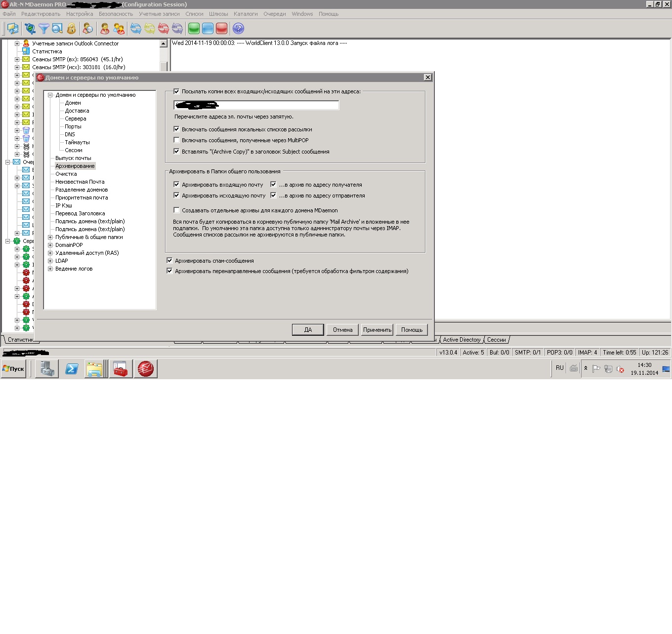Select 'Очистка' in the dialog tree
Screen dimensions: 672x634
[66, 174]
